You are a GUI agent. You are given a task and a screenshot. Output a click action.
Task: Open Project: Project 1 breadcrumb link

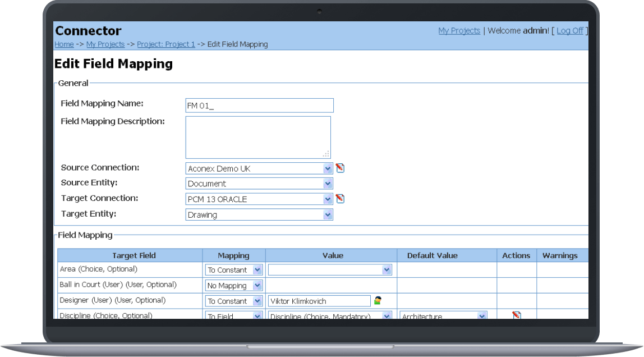(165, 44)
